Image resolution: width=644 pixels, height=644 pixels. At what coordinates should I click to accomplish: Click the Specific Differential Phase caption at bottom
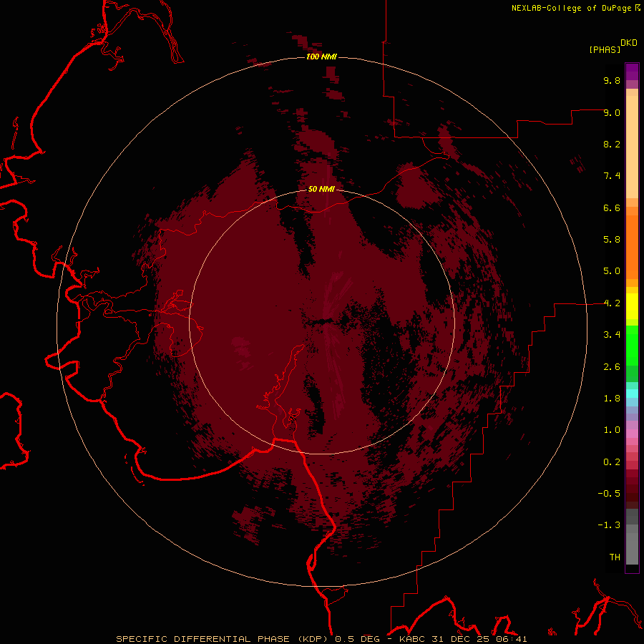[321, 639]
